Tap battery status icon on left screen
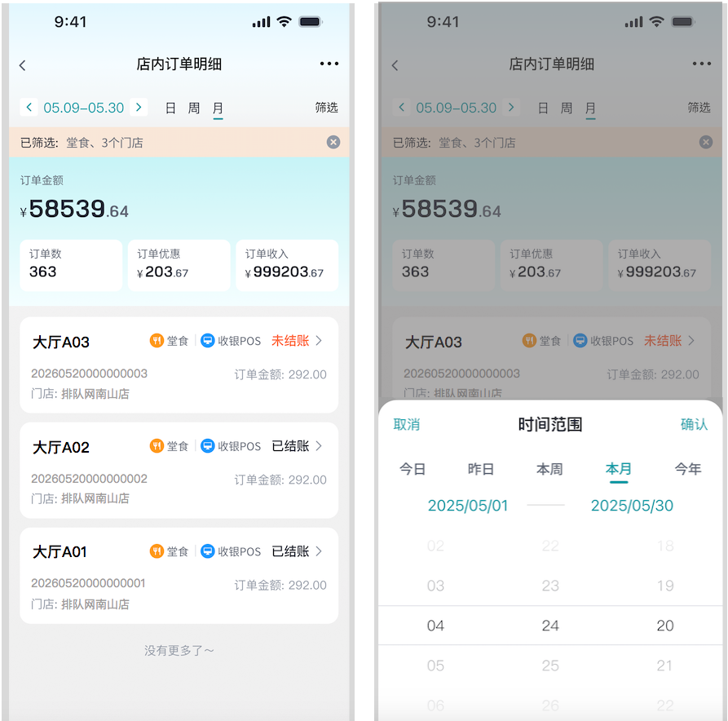Screen dimensions: 728x721 [311, 21]
